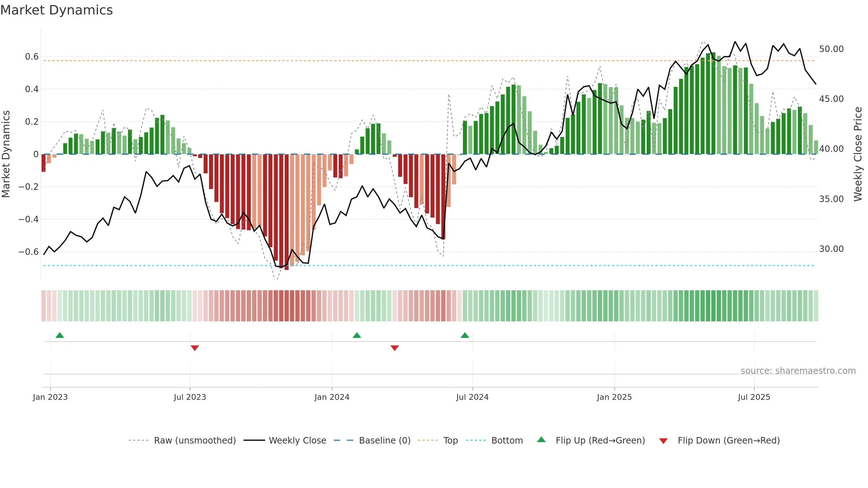Screen dimensions: 868x488
Task: Click the deepest red bar near the Bottom line
Action: pyautogui.click(x=287, y=212)
